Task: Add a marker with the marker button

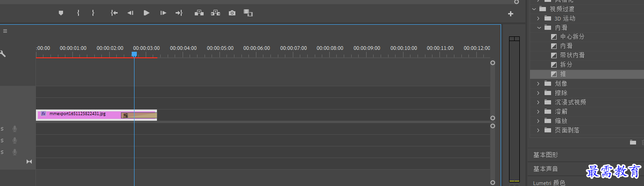Action: pos(61,13)
